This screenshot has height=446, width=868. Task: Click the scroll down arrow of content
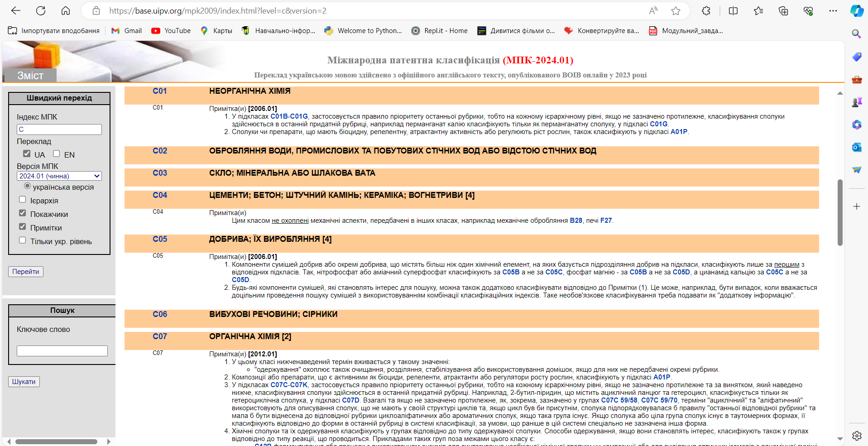840,439
